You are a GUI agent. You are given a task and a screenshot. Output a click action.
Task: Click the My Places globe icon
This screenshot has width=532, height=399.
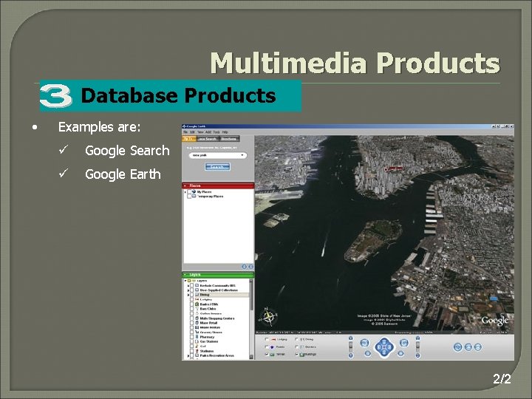194,192
